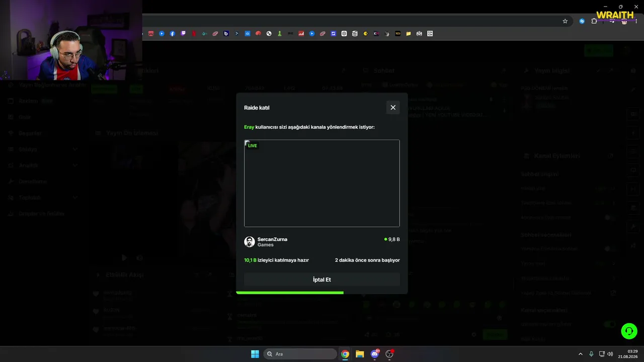Open the Yapay Zeka external link icon

613,293
